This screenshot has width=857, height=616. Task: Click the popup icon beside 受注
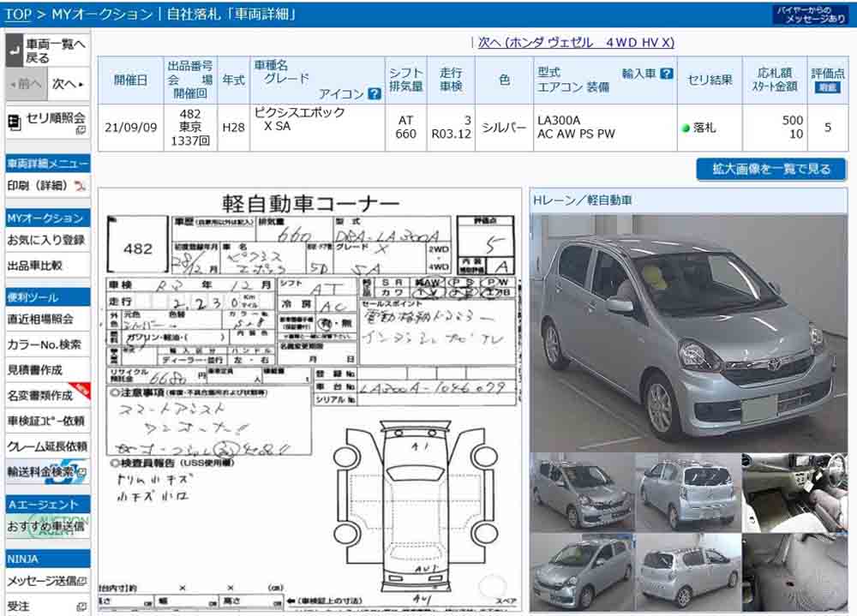(x=82, y=607)
